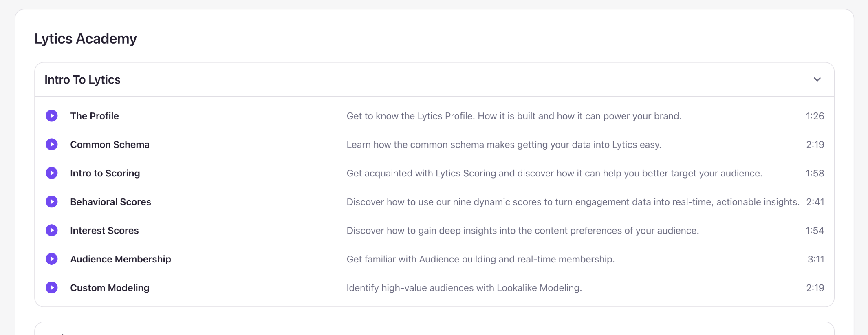The width and height of the screenshot is (868, 335).
Task: Open the Behavioral Scores lesson title
Action: (110, 202)
